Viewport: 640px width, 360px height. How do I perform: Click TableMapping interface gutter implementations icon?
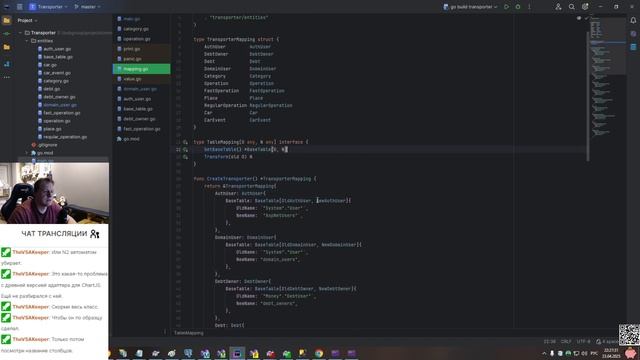click(185, 142)
